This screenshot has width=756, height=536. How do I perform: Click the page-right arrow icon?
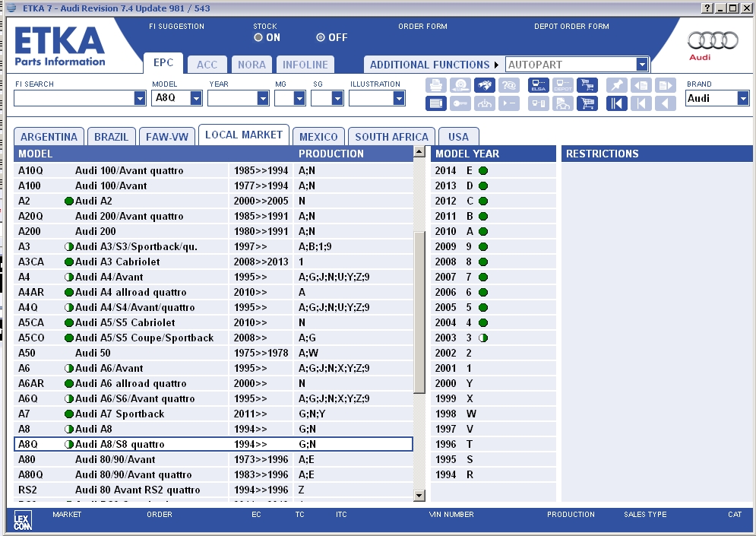tap(666, 85)
